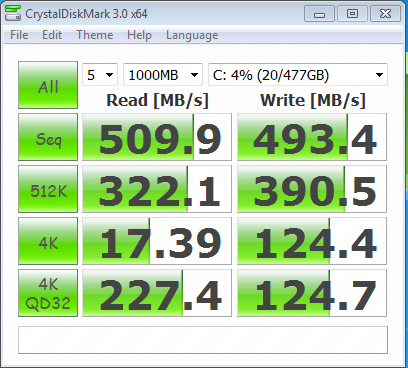Click the Seq write result 493.4
The width and height of the screenshot is (408, 368).
[x=312, y=137]
